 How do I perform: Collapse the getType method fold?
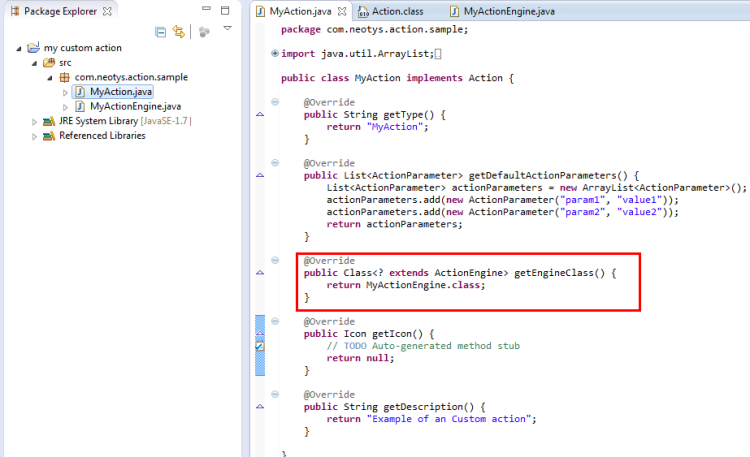[x=275, y=102]
